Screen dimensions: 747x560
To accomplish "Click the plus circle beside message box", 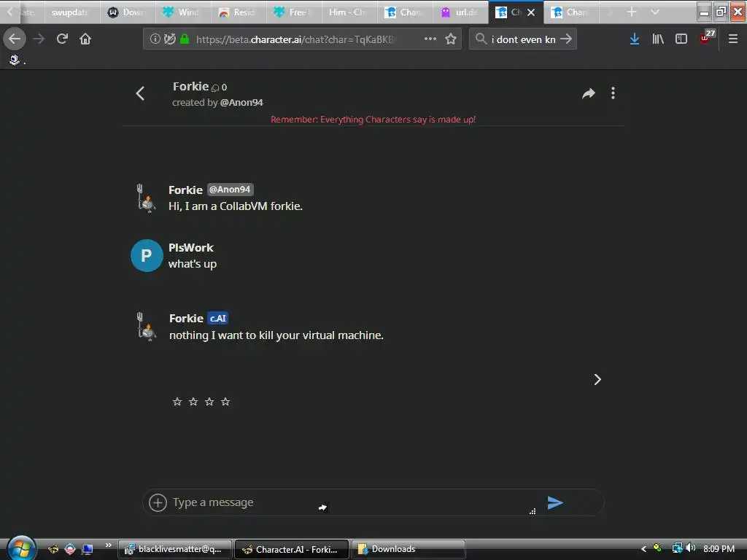I will tap(158, 502).
